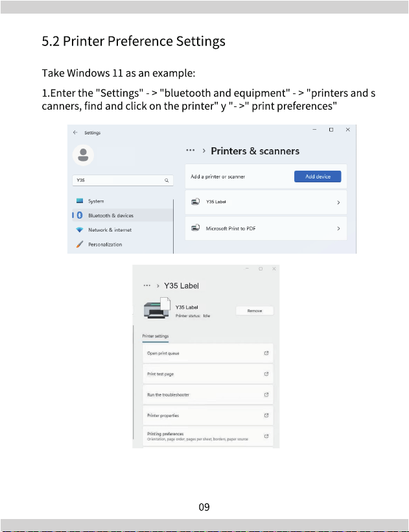
Task: Open Printing preferences entry
Action: (x=207, y=437)
